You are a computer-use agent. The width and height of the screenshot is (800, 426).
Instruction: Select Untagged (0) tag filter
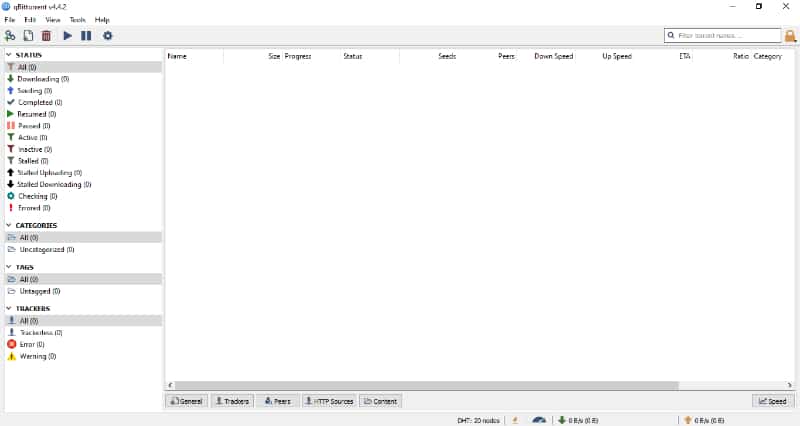[84, 291]
